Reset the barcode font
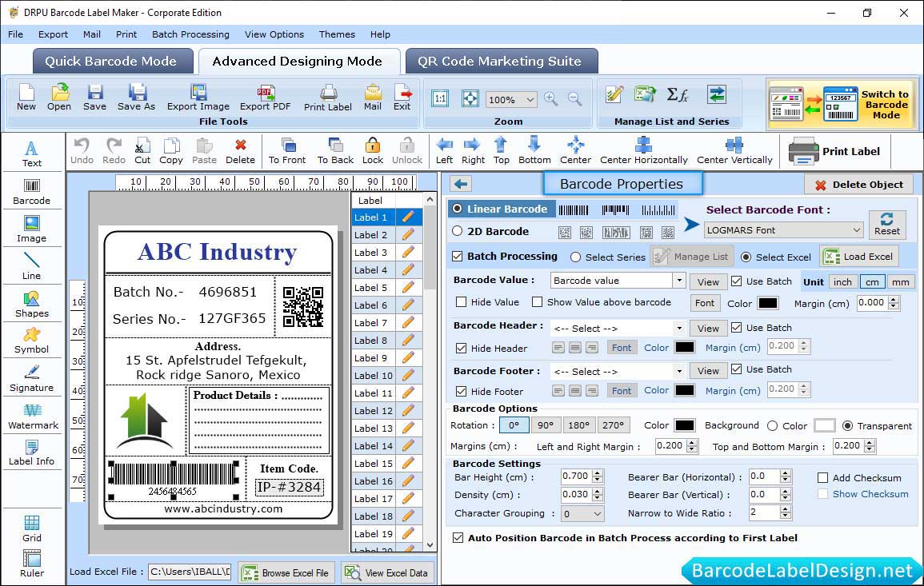Image resolution: width=924 pixels, height=586 pixels. 887,225
